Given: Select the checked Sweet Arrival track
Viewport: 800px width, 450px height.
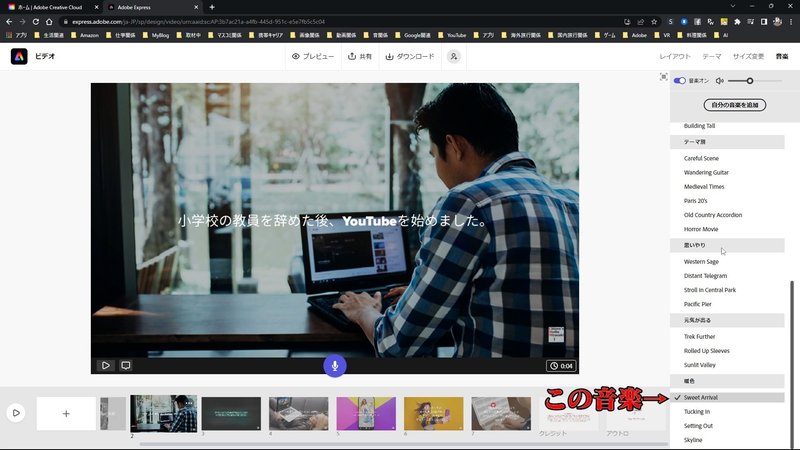Looking at the screenshot, I should point(727,397).
